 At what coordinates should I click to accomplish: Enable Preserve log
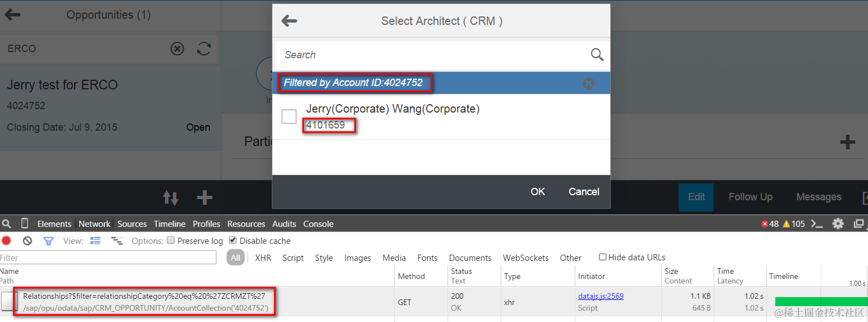coord(171,240)
